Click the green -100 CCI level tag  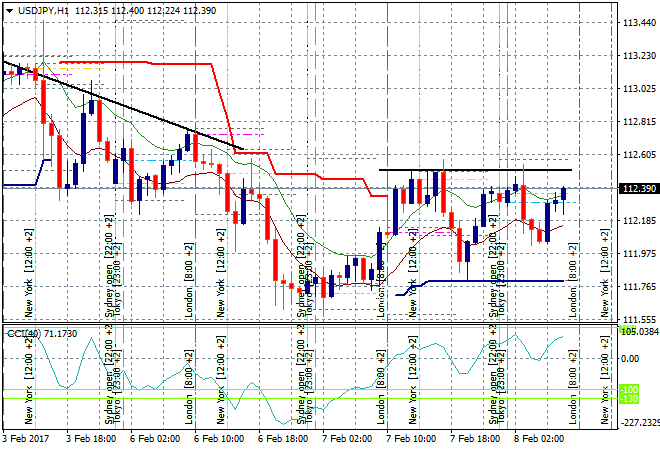[629, 389]
